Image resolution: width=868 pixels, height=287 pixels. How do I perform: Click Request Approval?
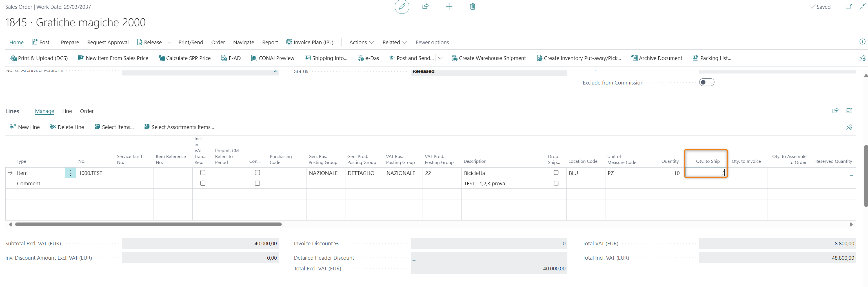pos(108,42)
